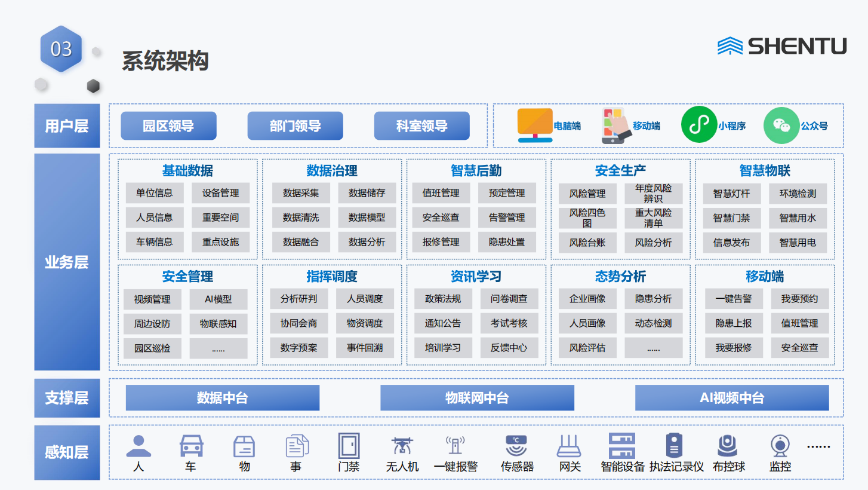
Task: Click the SHENTU logo
Action: coord(781,46)
